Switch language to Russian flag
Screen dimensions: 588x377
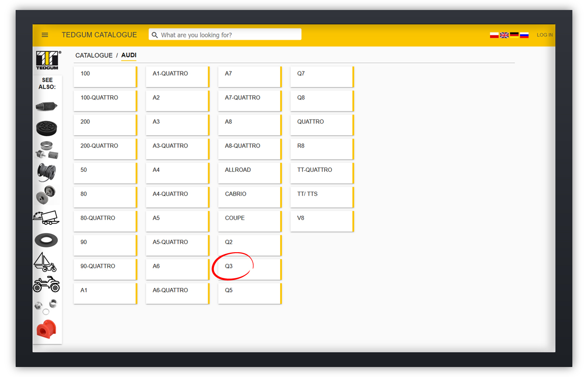(524, 35)
